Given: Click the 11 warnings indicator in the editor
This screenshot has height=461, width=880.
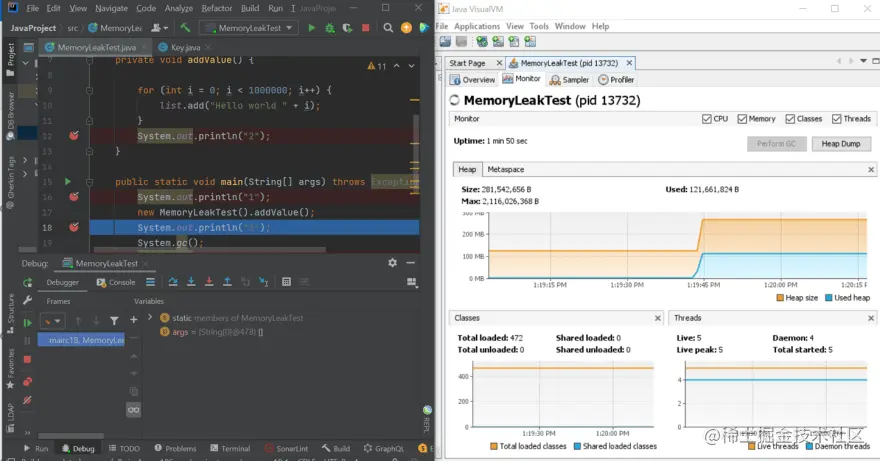Looking at the screenshot, I should point(377,66).
